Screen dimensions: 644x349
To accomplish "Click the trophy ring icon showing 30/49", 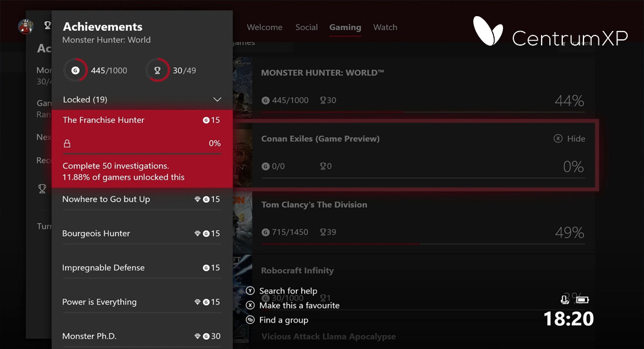I will [x=157, y=70].
